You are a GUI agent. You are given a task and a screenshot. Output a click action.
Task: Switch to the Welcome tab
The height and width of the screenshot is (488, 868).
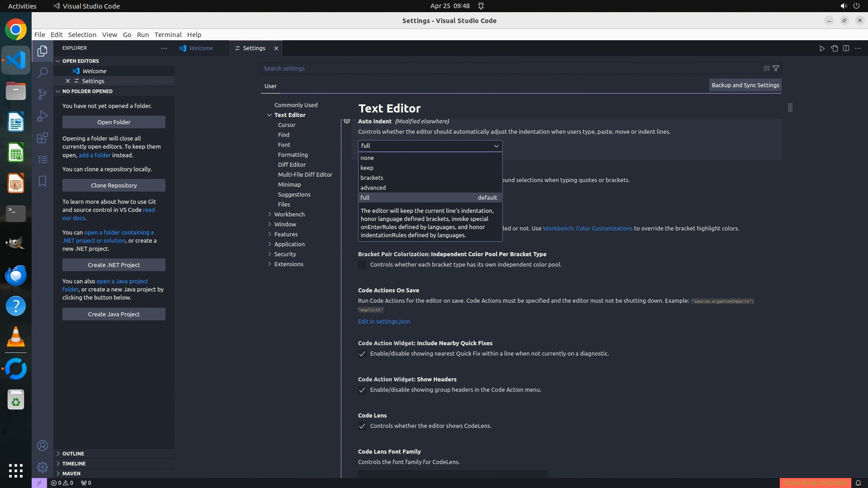click(201, 48)
